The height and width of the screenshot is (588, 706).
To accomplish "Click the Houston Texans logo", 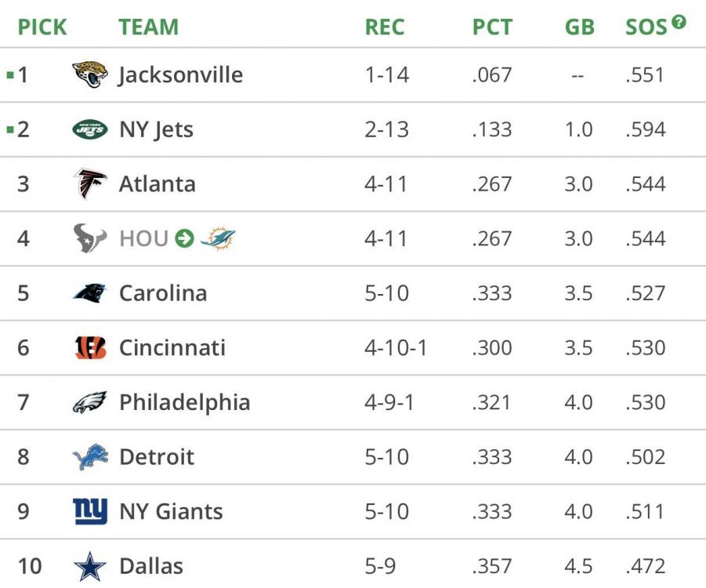I will pos(90,238).
